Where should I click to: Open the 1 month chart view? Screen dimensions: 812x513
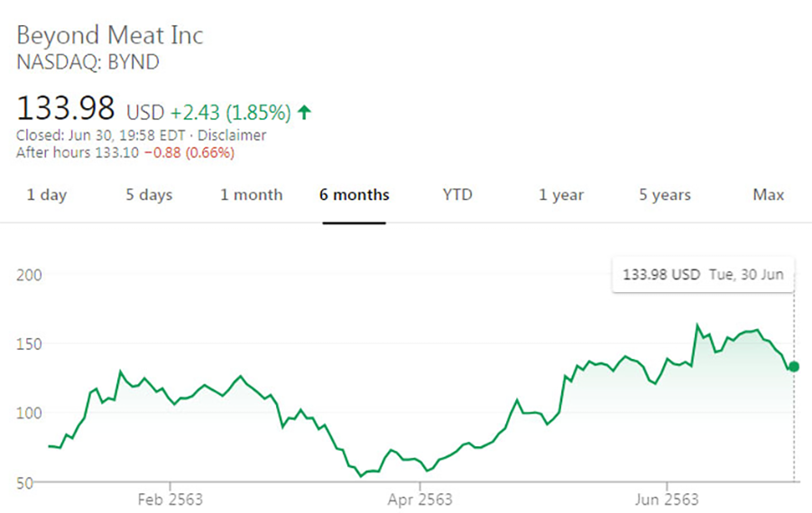tap(251, 195)
